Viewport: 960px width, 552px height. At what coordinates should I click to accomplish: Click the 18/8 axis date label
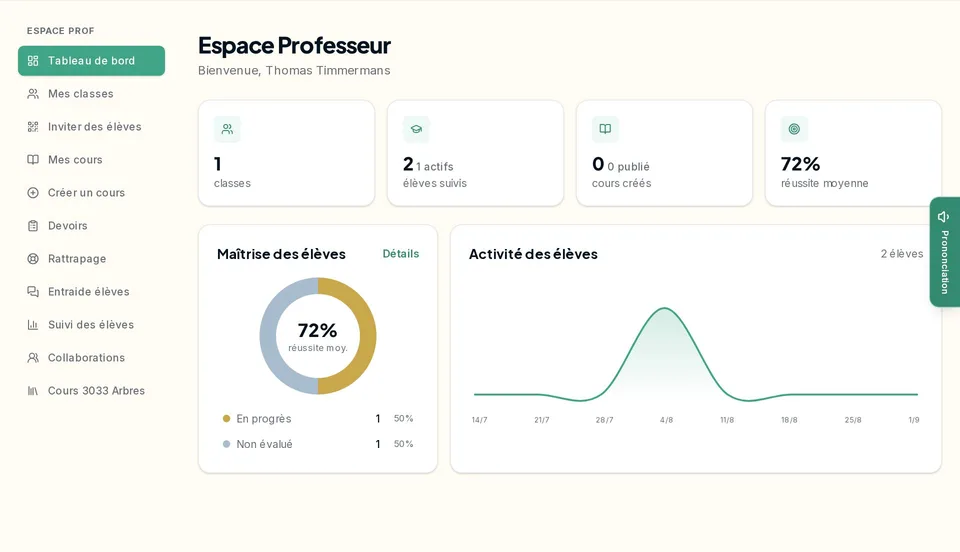[789, 420]
